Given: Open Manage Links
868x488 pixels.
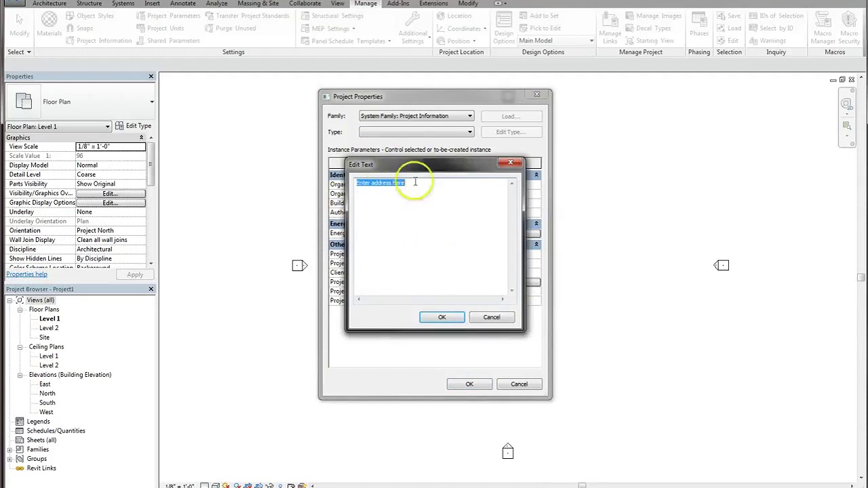Looking at the screenshot, I should (x=610, y=27).
